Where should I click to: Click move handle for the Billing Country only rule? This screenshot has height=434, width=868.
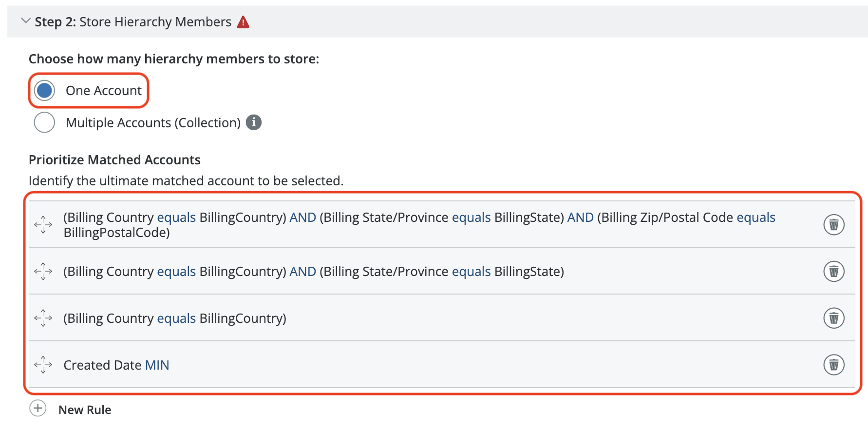[x=43, y=318]
